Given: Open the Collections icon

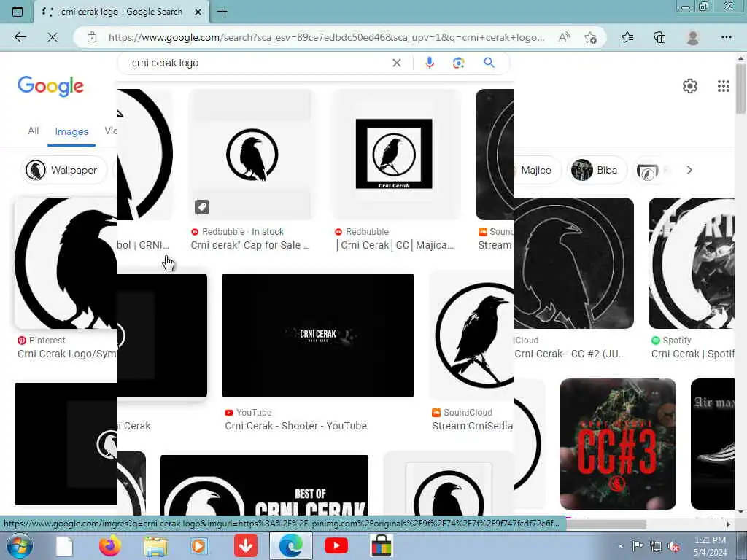Looking at the screenshot, I should 659,37.
